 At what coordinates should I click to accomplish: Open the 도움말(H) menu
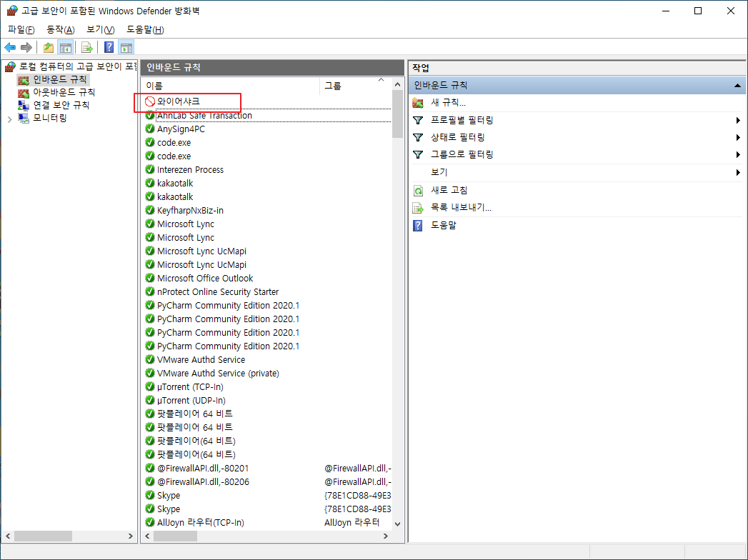(145, 29)
